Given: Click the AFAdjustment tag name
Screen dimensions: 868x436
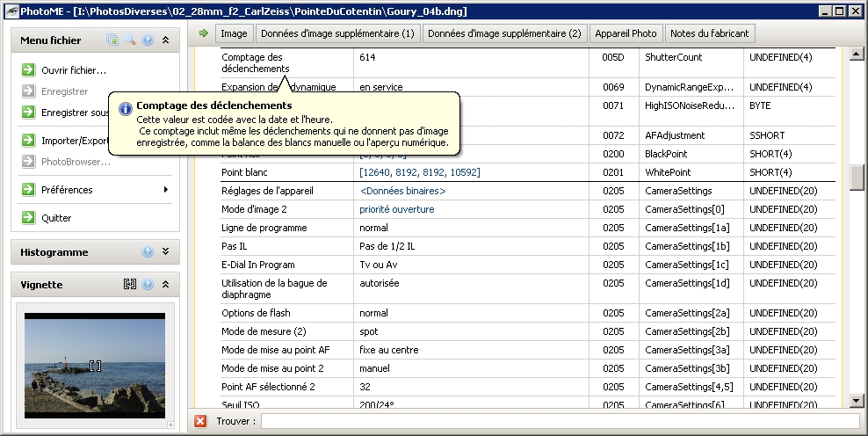Looking at the screenshot, I should coord(675,135).
